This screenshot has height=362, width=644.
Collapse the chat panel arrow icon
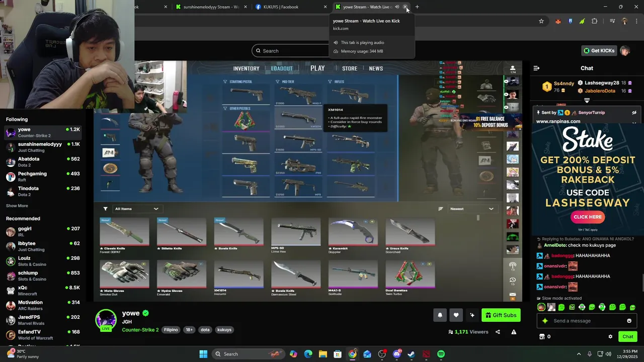click(536, 68)
